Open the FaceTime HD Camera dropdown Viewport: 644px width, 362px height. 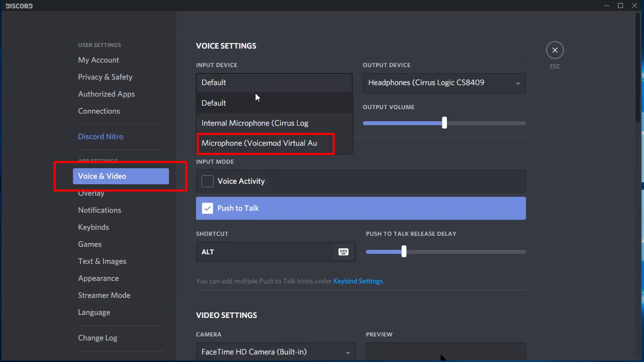[x=275, y=352]
